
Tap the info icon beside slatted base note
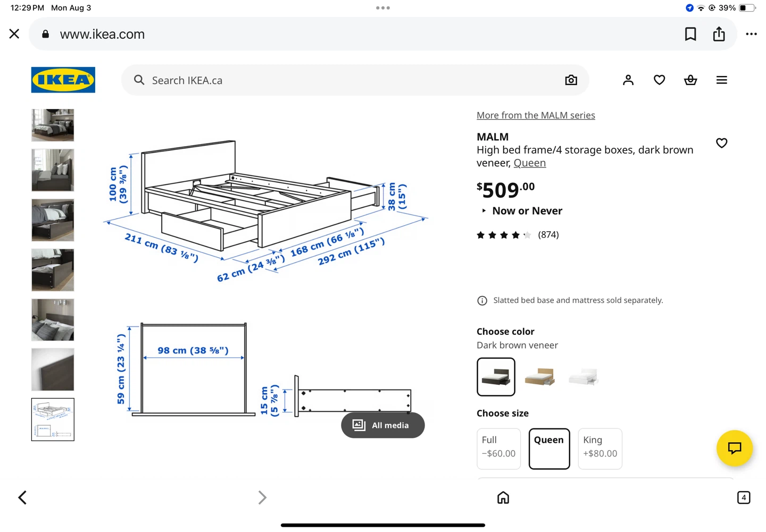coord(482,301)
